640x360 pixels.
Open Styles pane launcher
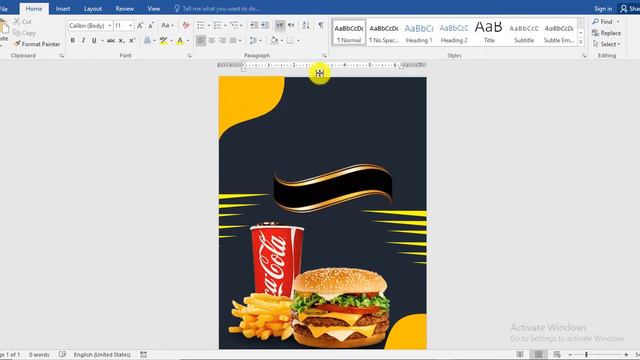584,56
